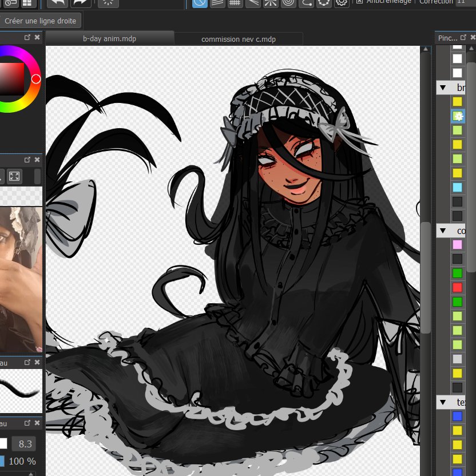This screenshot has height=476, width=476.
Task: Close the brush preview panel
Action: click(37, 362)
